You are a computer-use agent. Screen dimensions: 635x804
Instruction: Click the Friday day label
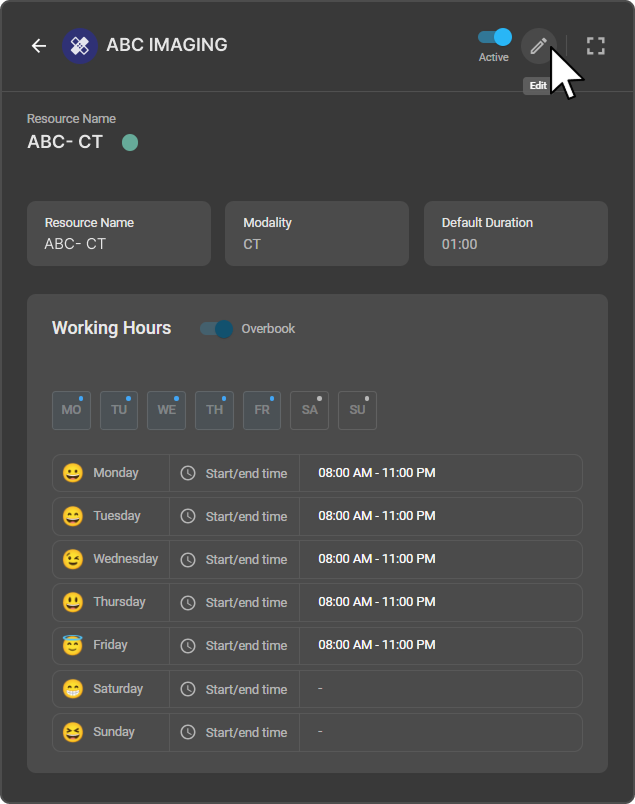110,645
